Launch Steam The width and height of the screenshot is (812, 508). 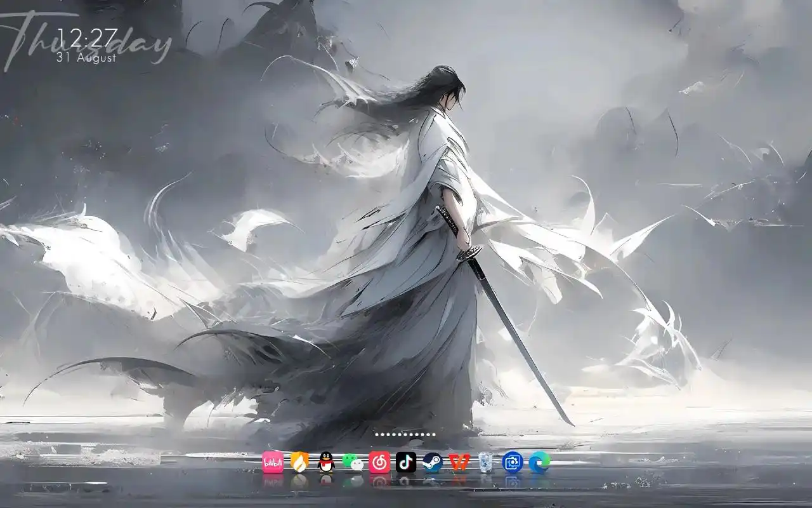[433, 463]
